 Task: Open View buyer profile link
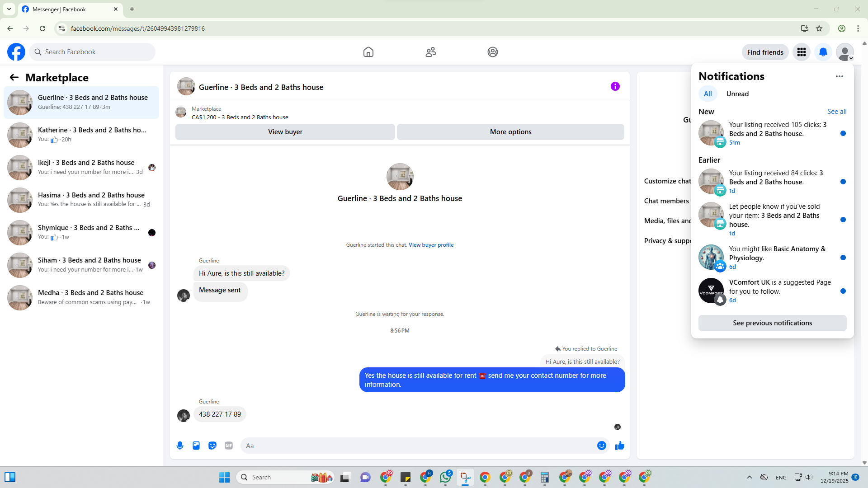point(431,245)
